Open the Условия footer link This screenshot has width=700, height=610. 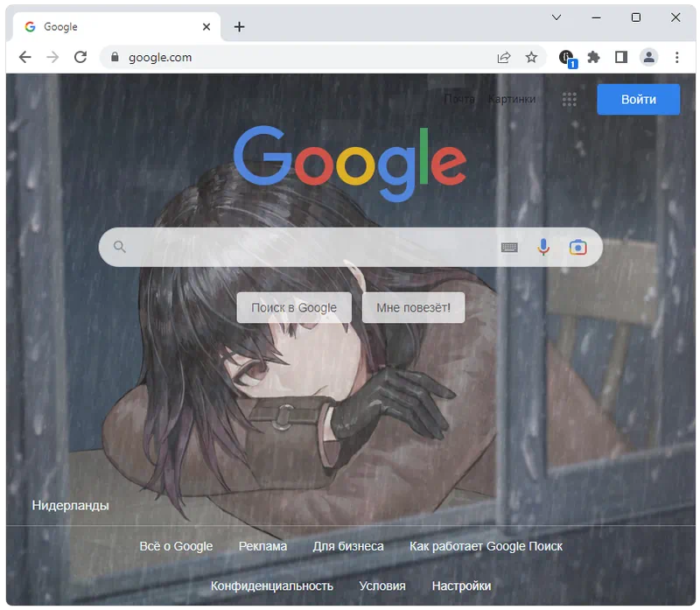pos(382,585)
